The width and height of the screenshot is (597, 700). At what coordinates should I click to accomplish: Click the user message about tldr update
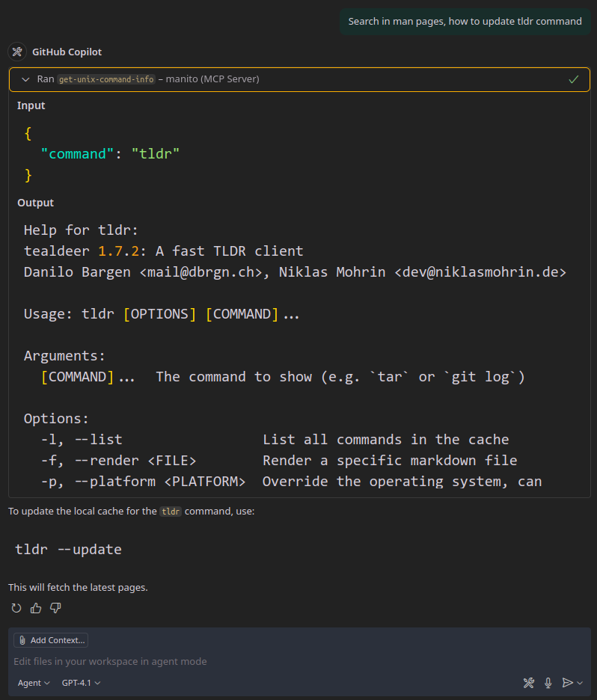click(x=465, y=22)
